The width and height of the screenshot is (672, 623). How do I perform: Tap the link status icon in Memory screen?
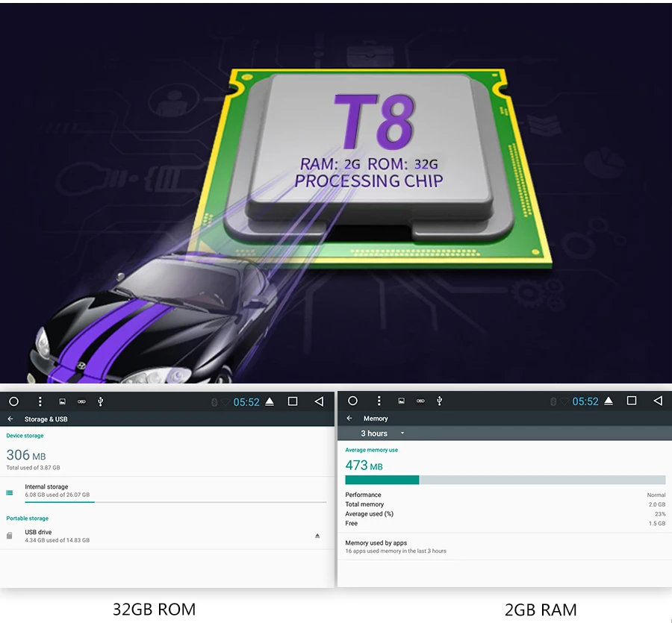click(x=420, y=401)
